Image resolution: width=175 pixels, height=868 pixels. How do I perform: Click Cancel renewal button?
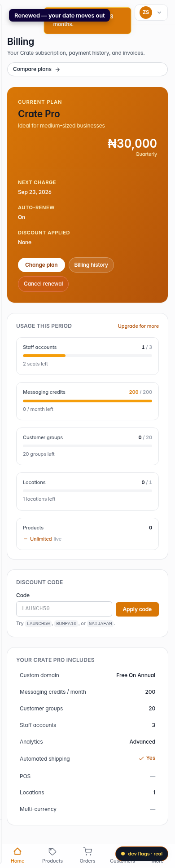tap(43, 284)
